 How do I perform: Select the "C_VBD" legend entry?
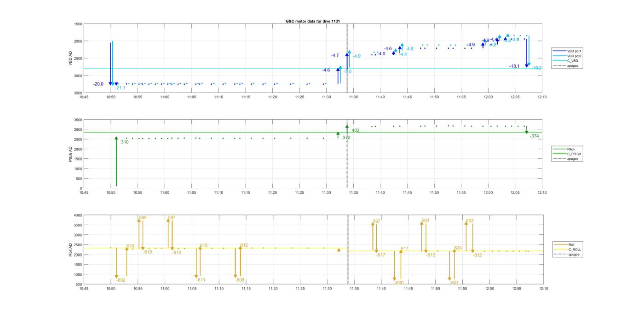pyautogui.click(x=565, y=61)
